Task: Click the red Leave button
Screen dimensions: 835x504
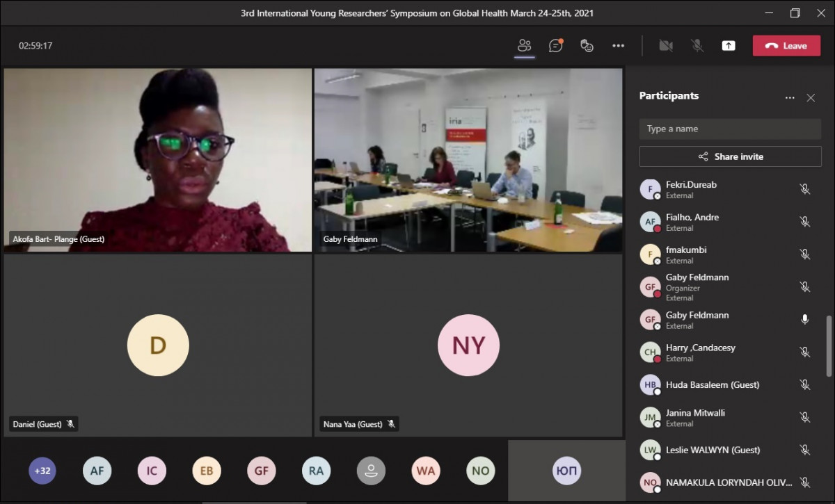Action: (786, 46)
